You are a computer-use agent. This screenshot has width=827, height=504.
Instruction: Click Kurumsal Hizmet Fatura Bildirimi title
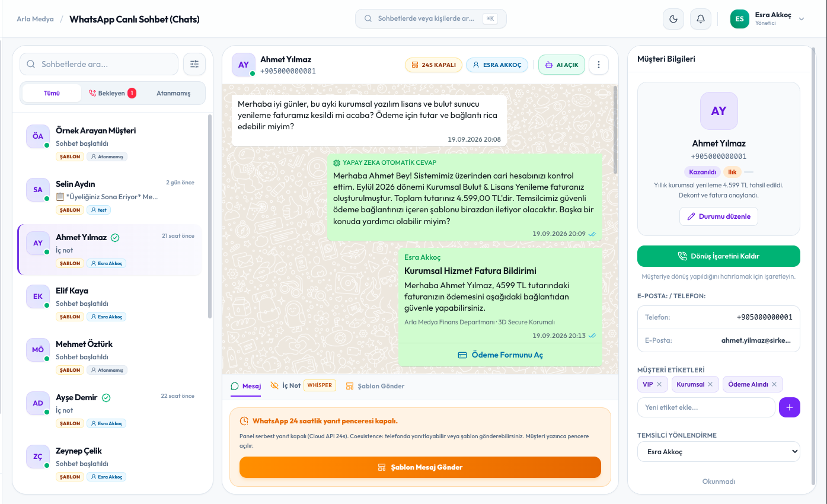coord(470,271)
